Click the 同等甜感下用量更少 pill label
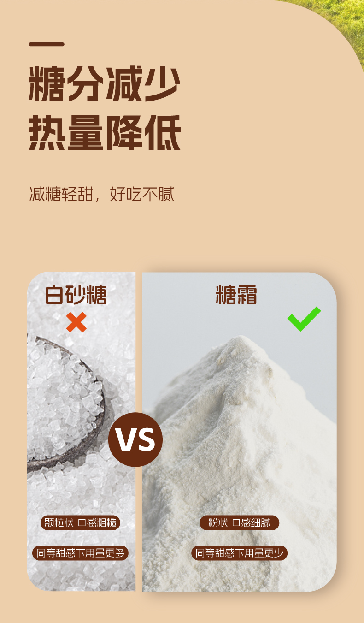The image size is (364, 623). (240, 553)
